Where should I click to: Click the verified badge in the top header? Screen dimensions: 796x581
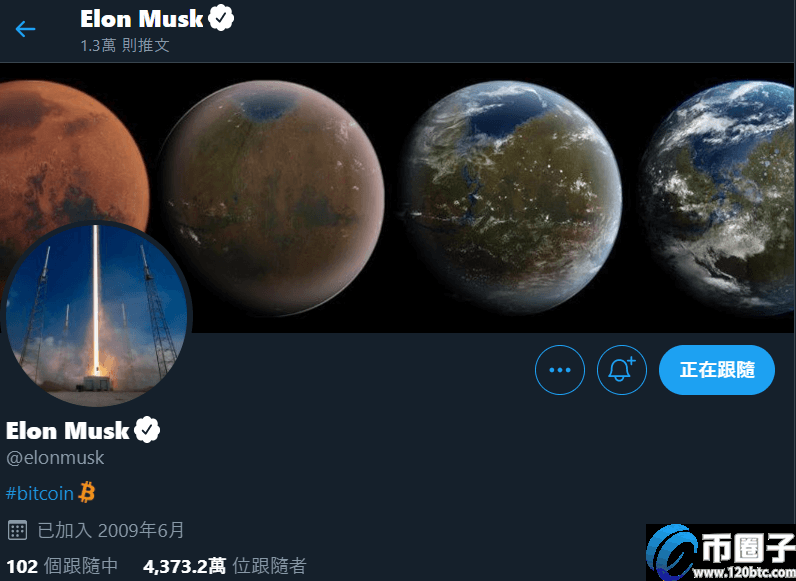coord(221,19)
